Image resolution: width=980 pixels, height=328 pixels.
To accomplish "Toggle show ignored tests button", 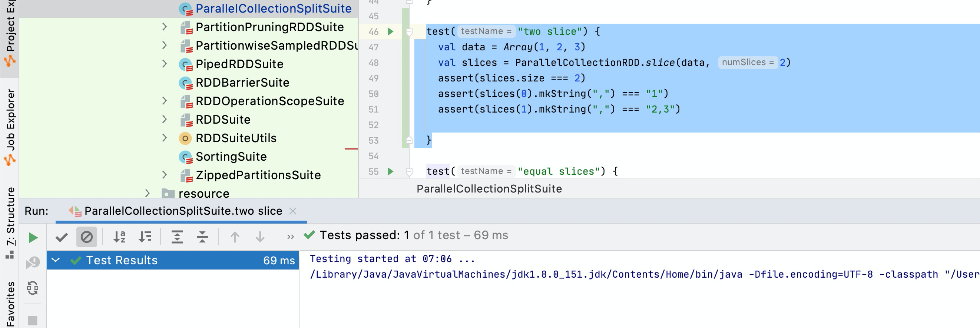I will 87,237.
